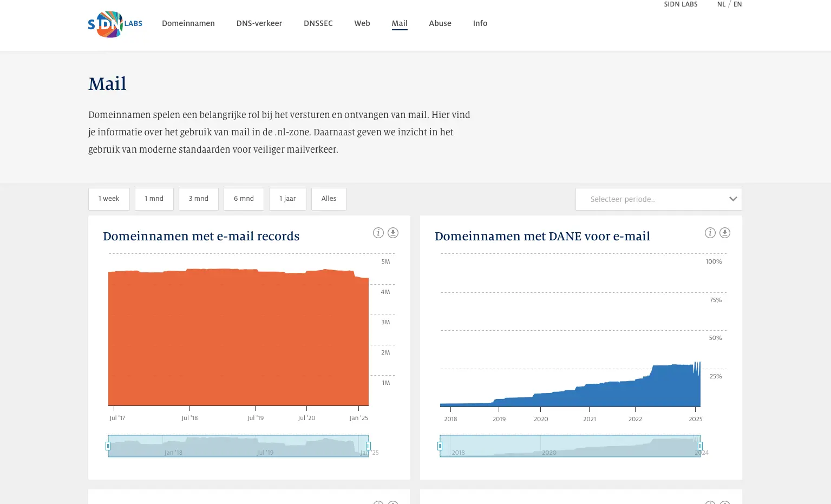831x504 pixels.
Task: Open the Selecteer periode dropdown
Action: (658, 199)
